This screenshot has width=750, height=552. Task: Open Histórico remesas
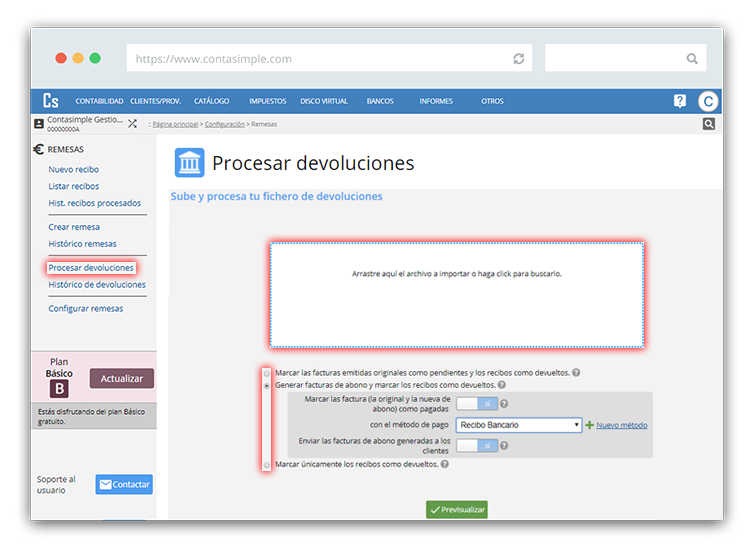click(82, 243)
